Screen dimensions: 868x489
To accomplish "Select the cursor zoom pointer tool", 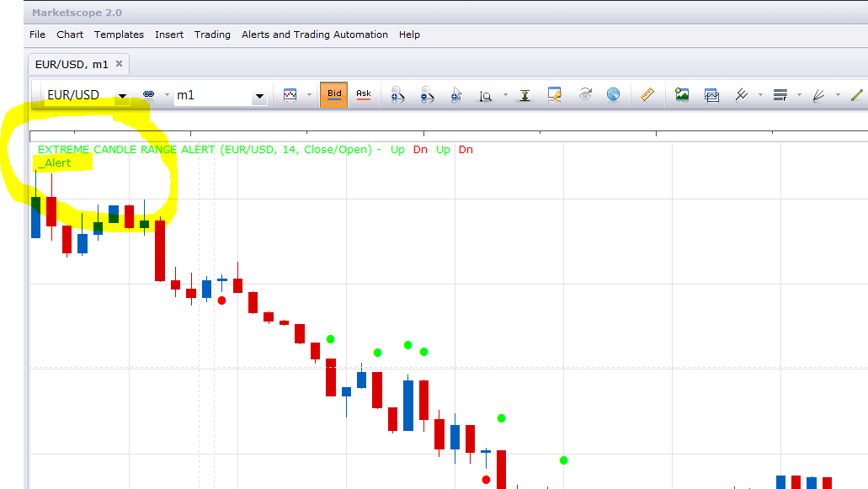I will pyautogui.click(x=456, y=94).
